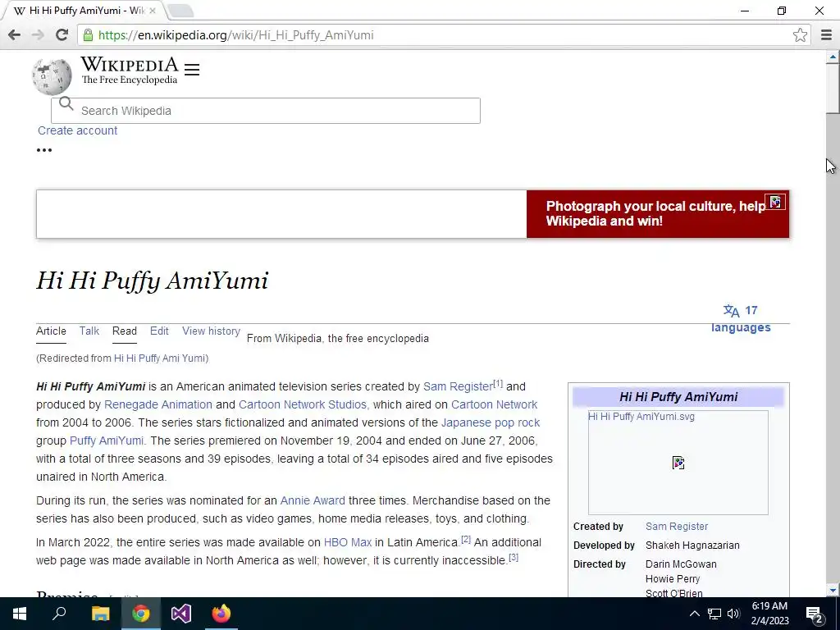Screen dimensions: 840x630
Task: Select the Read tab
Action: [x=125, y=331]
